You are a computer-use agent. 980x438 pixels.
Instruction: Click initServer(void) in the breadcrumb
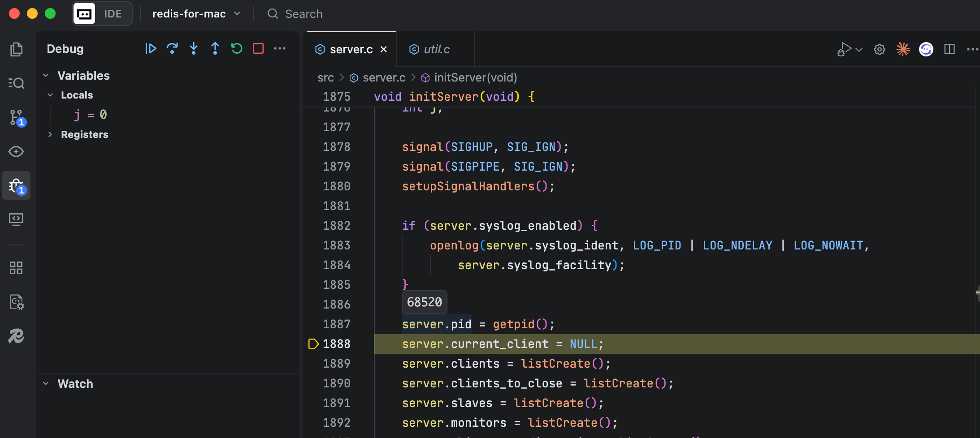click(475, 78)
